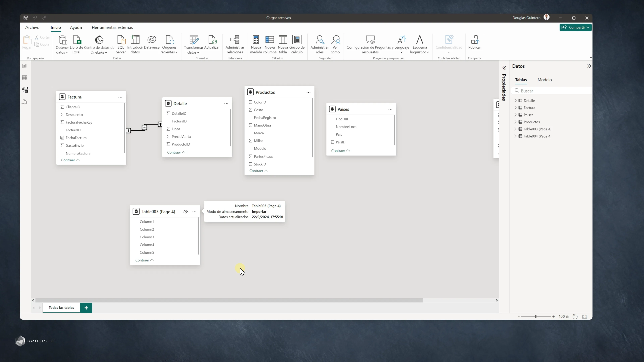Click inside the Buscar search field

click(552, 90)
